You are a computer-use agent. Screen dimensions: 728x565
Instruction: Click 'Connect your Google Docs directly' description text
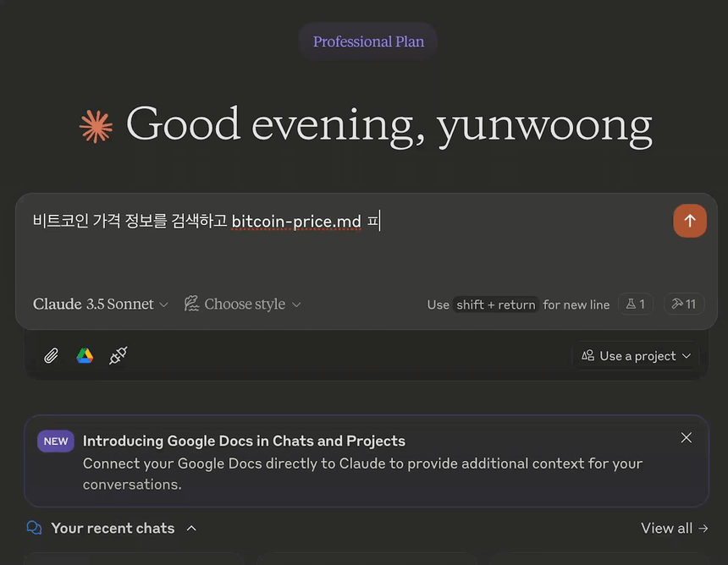click(x=362, y=474)
